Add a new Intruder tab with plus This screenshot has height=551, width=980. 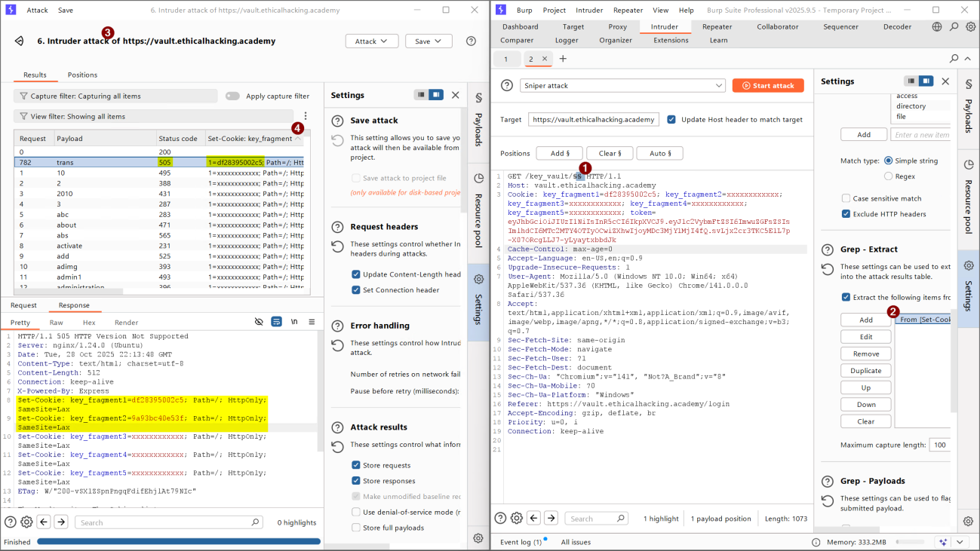click(563, 59)
